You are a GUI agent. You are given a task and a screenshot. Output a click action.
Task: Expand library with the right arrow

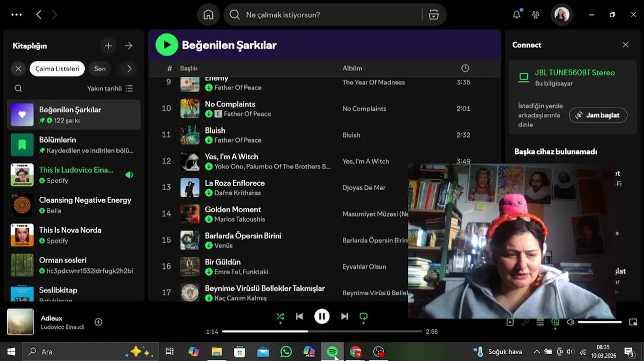(x=129, y=46)
